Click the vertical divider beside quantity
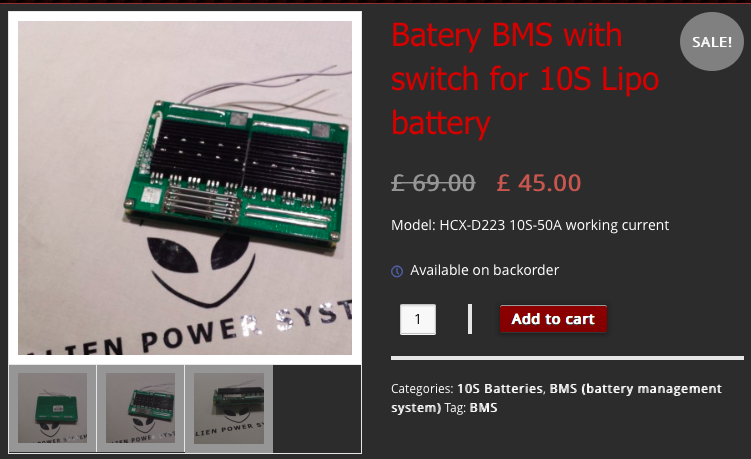This screenshot has width=751, height=459. [x=470, y=319]
